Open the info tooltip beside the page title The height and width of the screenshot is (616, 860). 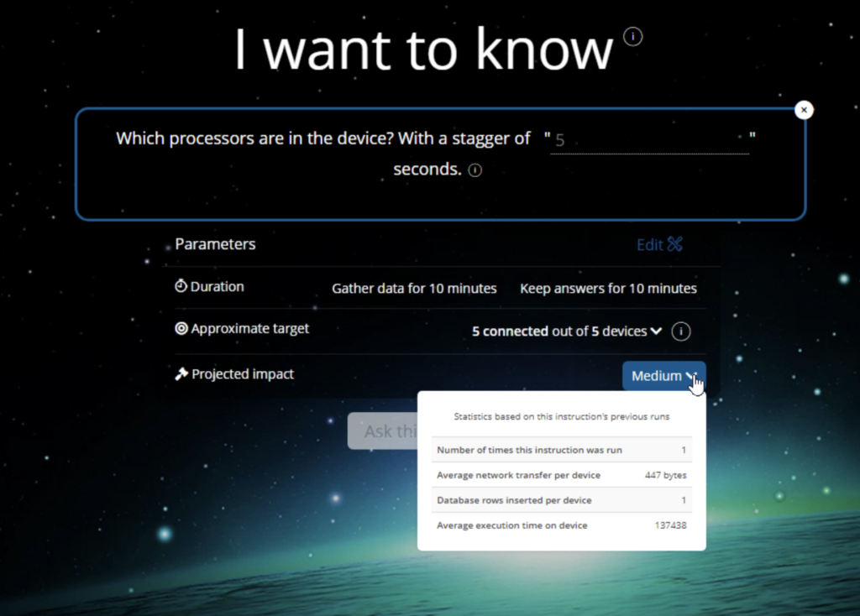tap(632, 36)
